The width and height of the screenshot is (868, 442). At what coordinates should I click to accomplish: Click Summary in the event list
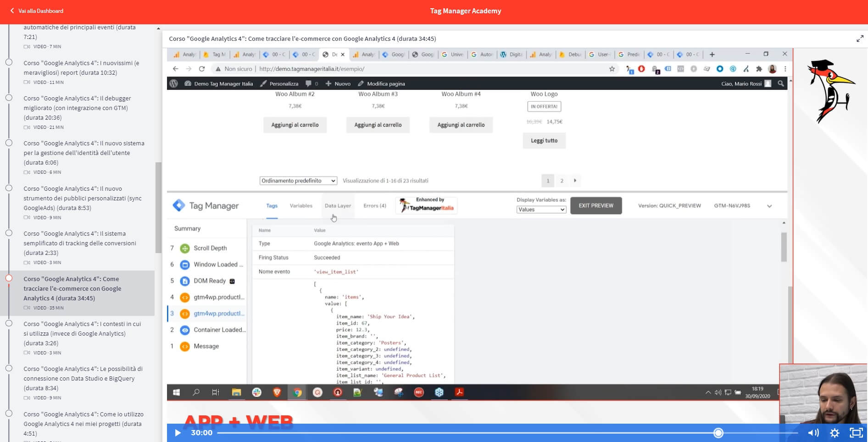[187, 228]
